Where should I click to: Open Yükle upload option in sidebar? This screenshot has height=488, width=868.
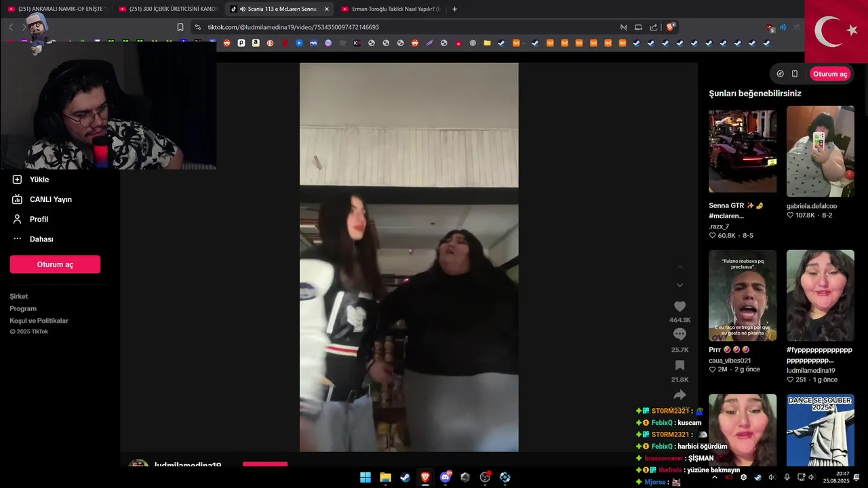coord(31,180)
